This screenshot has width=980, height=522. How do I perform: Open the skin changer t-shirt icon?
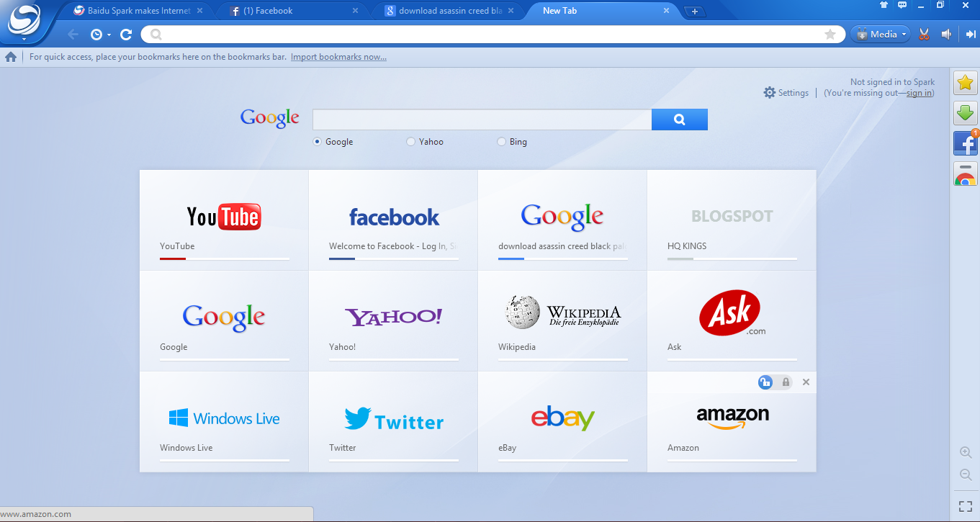(x=884, y=4)
